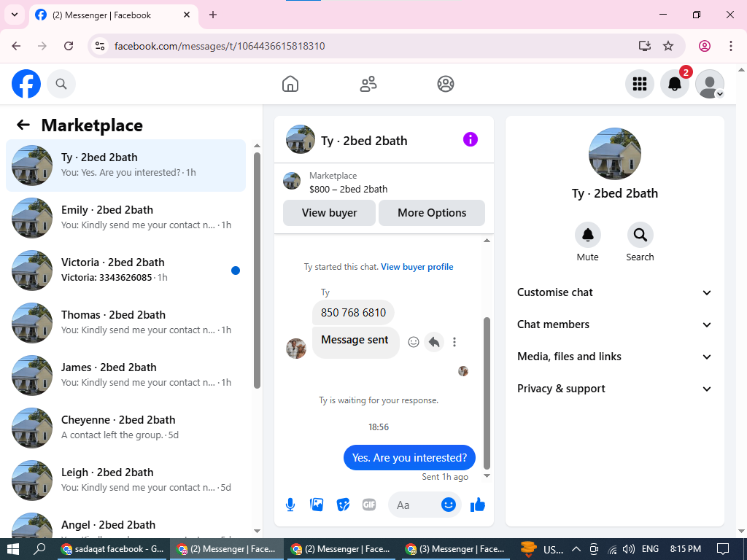Click the message text input field
Viewport: 747px width, 560px height.
pyautogui.click(x=415, y=505)
